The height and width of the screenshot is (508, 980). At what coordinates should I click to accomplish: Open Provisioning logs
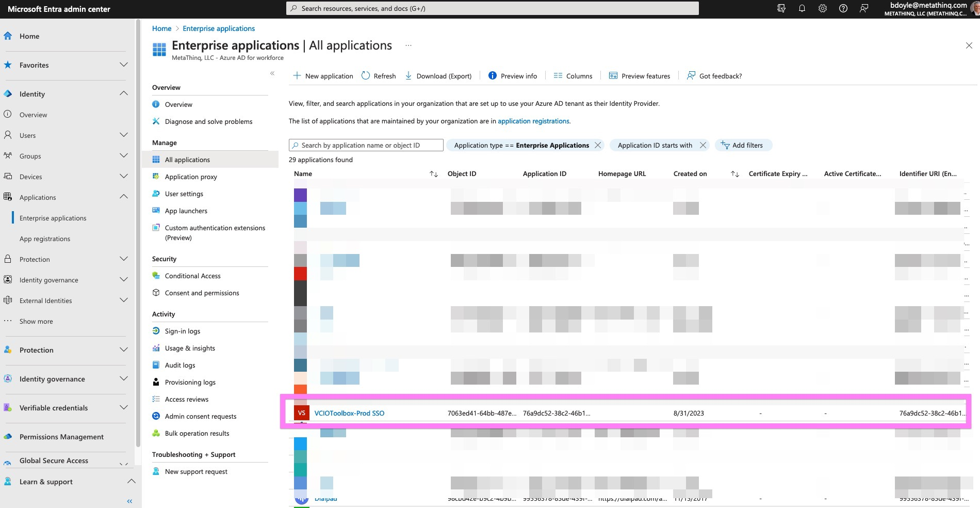click(190, 382)
